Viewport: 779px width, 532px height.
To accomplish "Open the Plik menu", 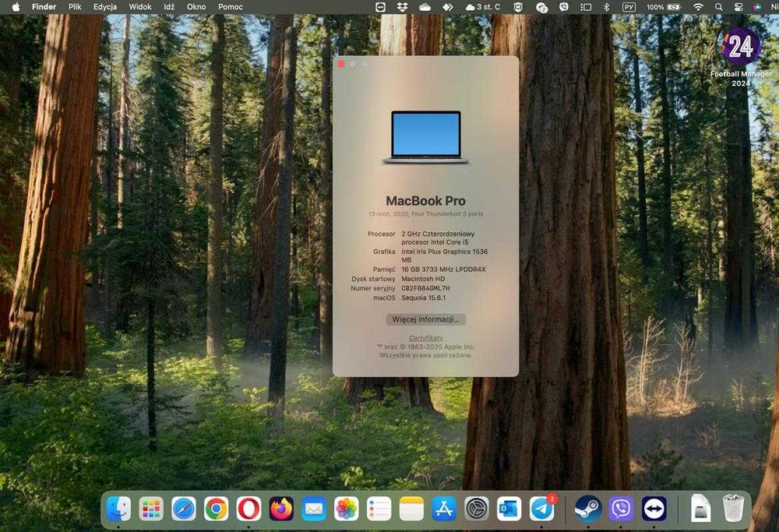I will click(x=75, y=7).
